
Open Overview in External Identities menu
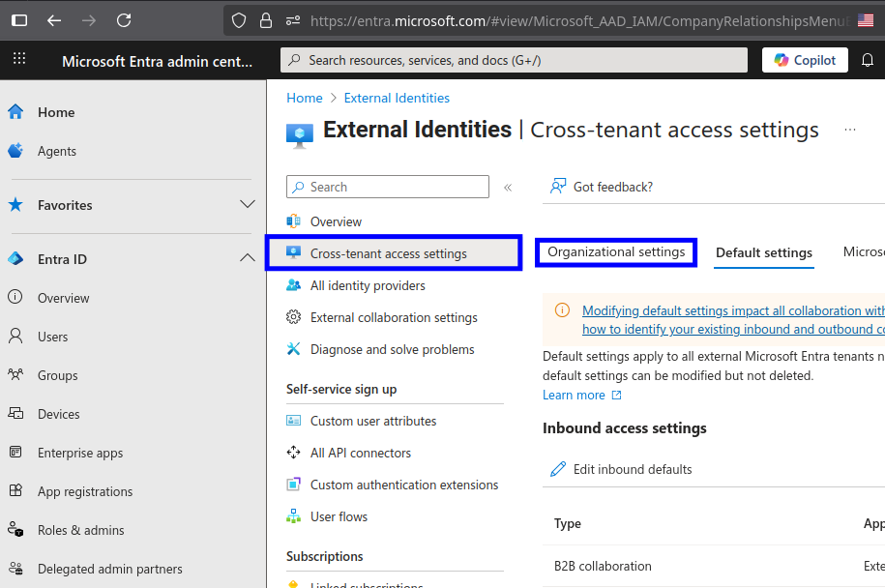[x=336, y=221]
